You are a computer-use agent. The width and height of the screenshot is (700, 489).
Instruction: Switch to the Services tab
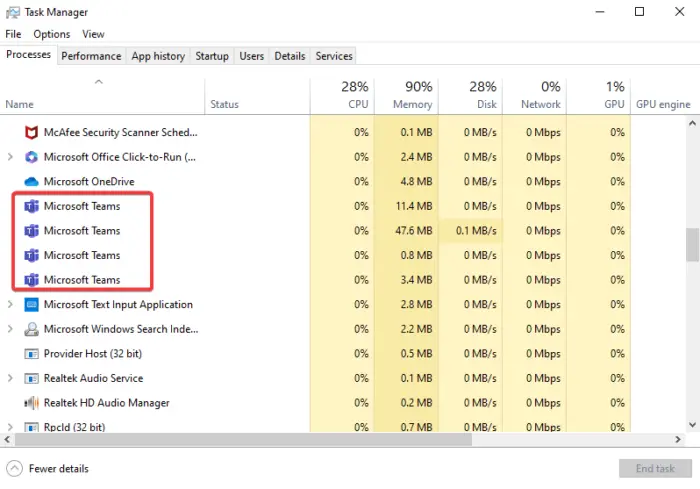334,56
